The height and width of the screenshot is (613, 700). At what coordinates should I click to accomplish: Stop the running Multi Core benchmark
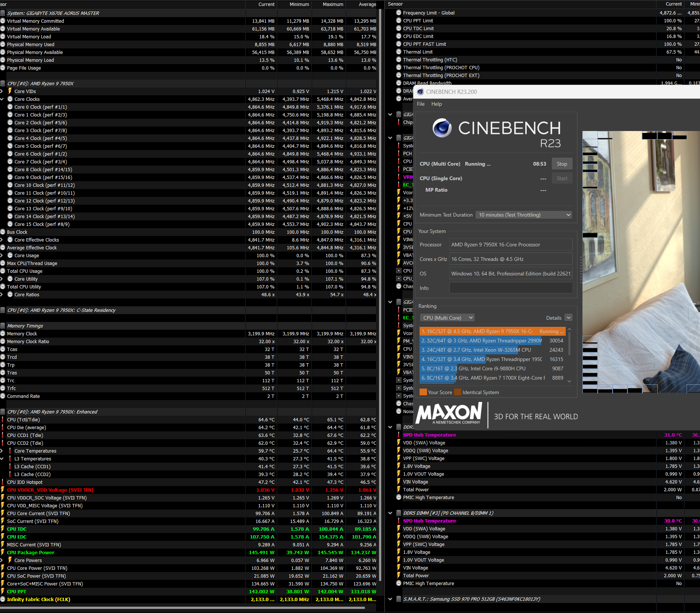pos(562,164)
